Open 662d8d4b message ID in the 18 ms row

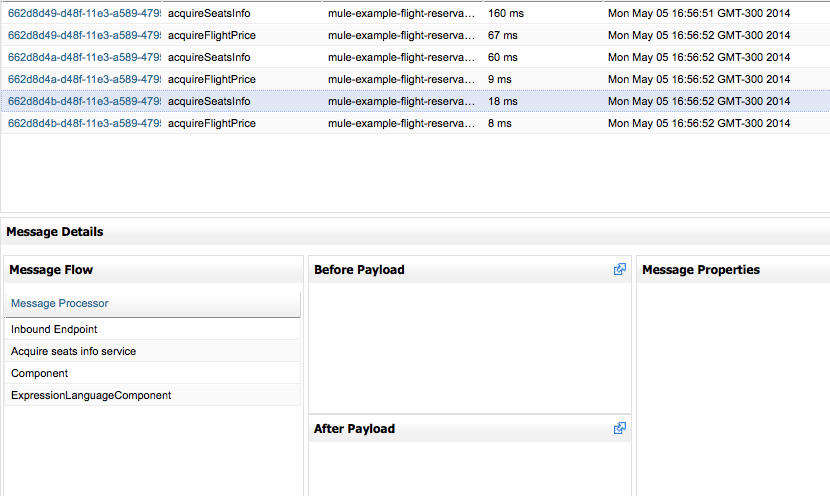(84, 101)
